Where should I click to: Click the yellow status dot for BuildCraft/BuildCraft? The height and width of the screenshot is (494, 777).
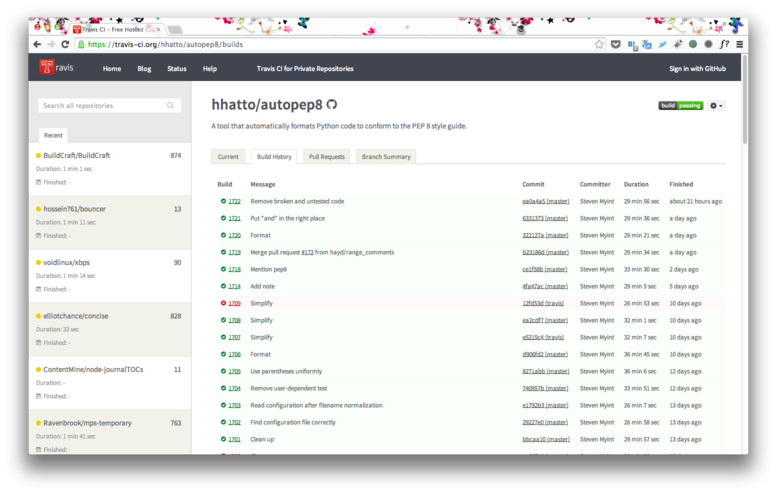pos(38,156)
